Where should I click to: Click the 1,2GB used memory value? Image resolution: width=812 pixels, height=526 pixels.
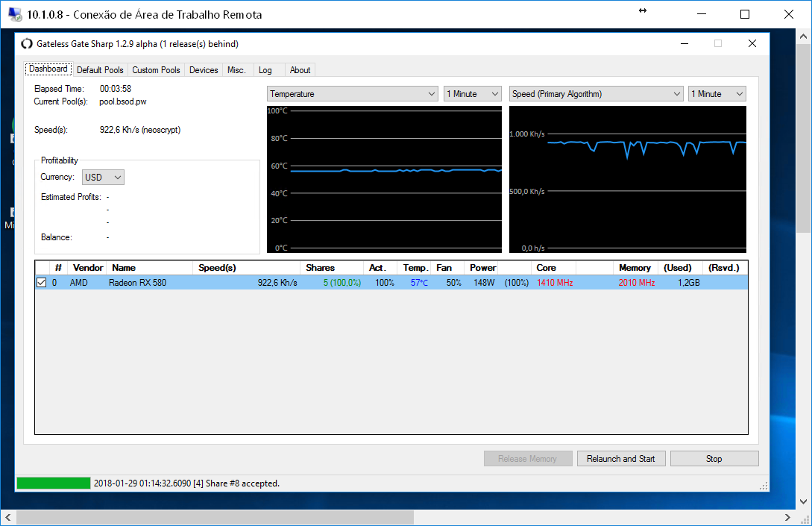689,283
